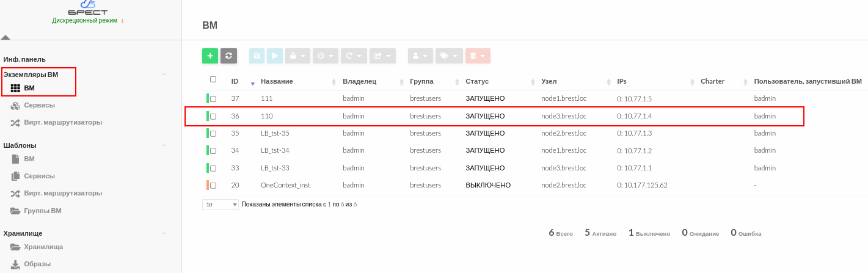Click the play/resume toolbar button
The height and width of the screenshot is (273, 868).
pos(275,56)
